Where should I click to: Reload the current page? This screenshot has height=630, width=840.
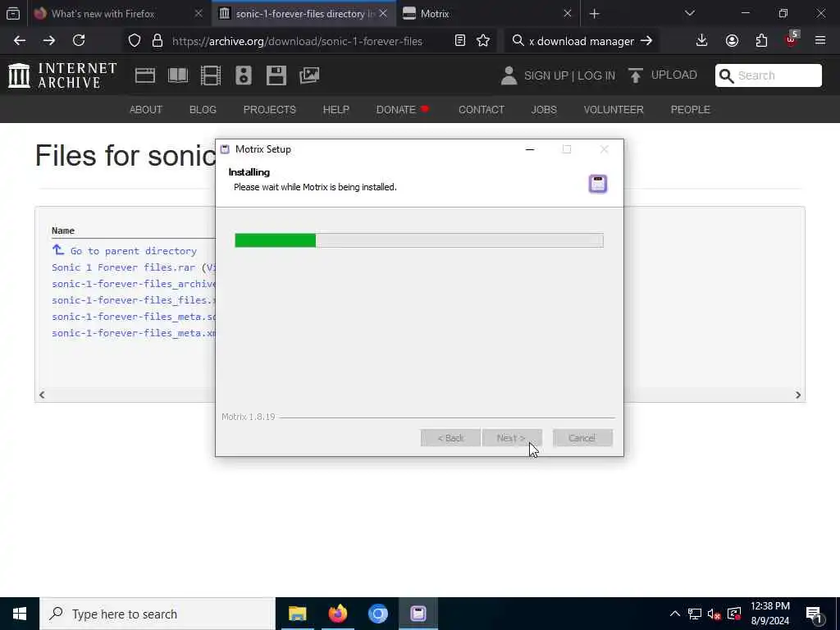click(79, 41)
